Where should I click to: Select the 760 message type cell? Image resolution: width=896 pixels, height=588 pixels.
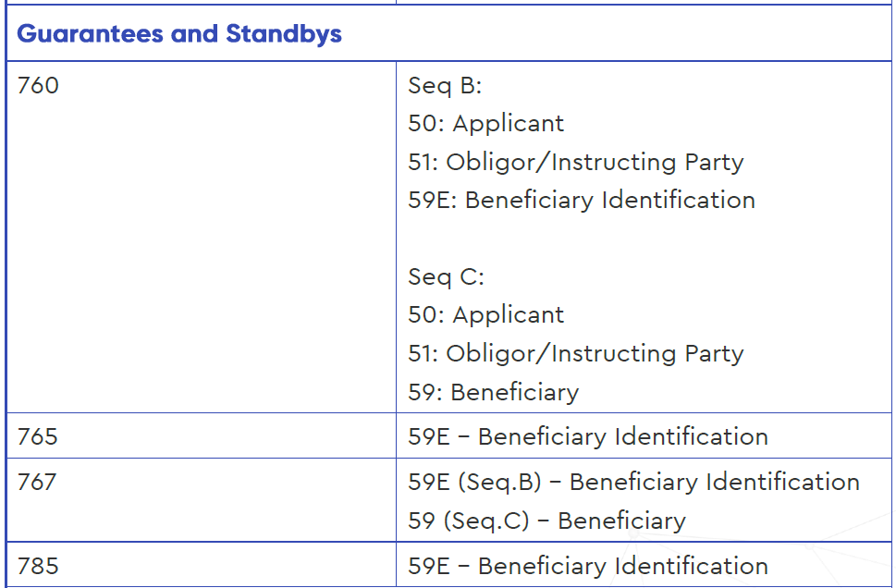[x=202, y=237]
